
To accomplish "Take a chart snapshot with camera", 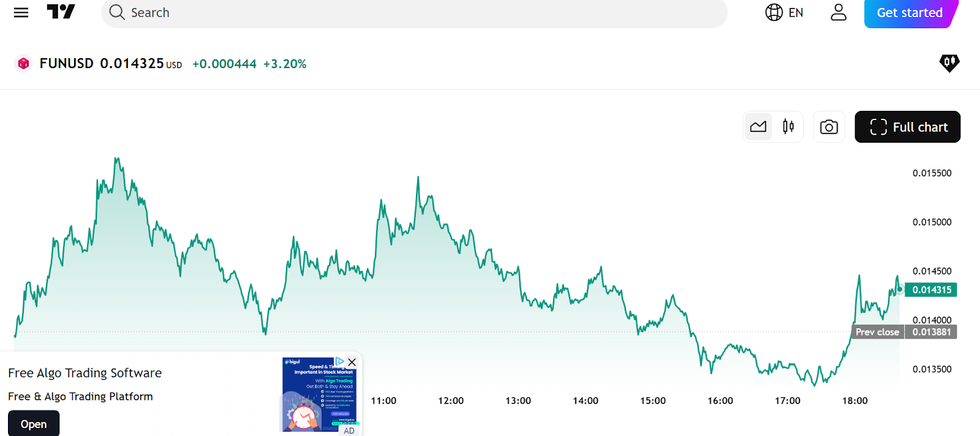I will tap(828, 127).
